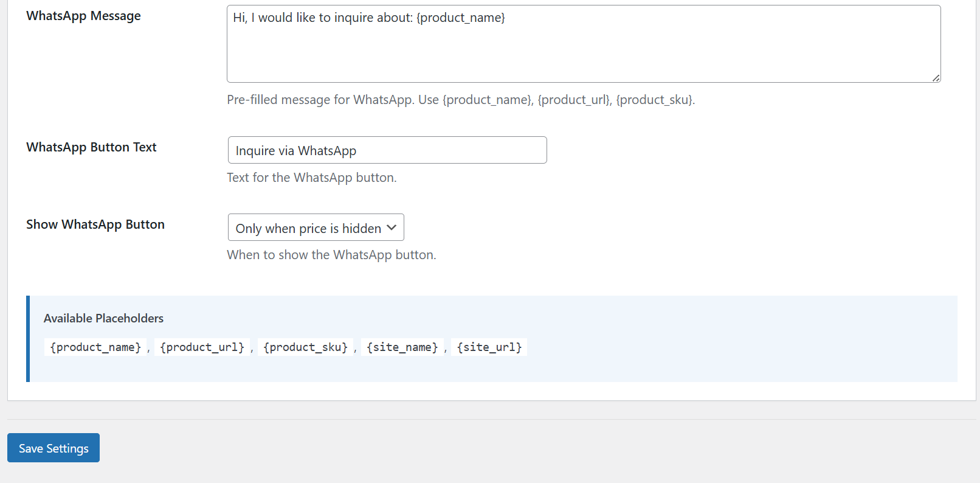Click the WhatsApp Message field label

[x=83, y=15]
